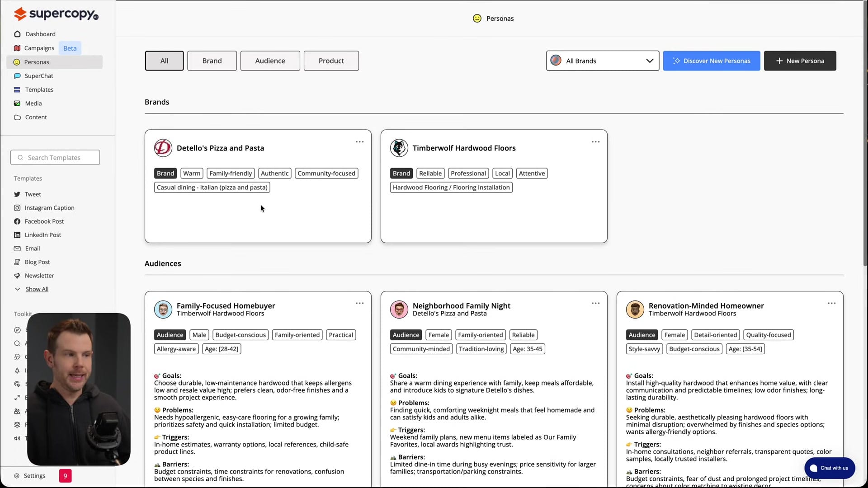Open options menu for Detello's Pizza card
The height and width of the screenshot is (488, 868).
click(x=360, y=142)
